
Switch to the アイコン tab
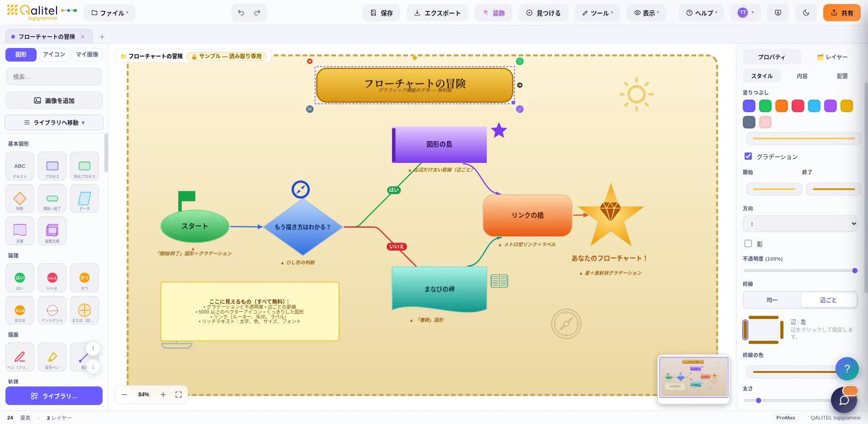54,54
